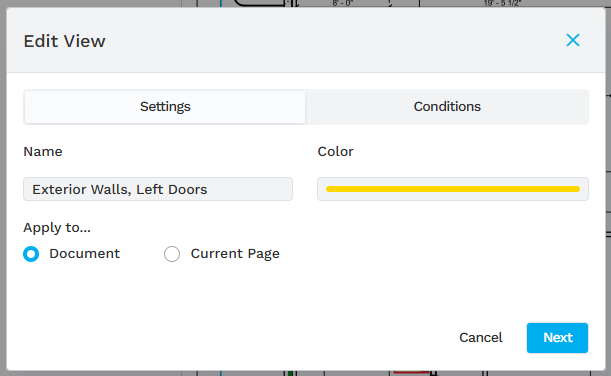Image resolution: width=611 pixels, height=376 pixels.
Task: Select the Settings tab
Action: (165, 107)
